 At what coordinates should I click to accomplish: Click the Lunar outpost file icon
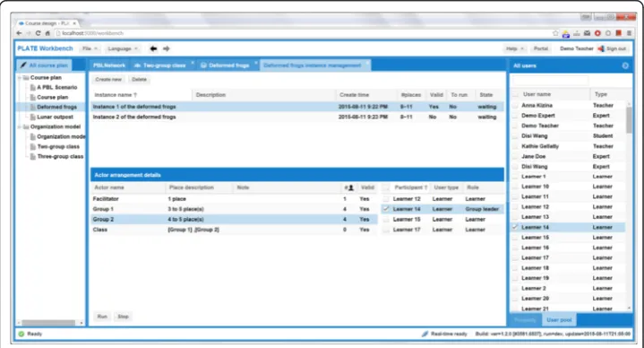33,117
